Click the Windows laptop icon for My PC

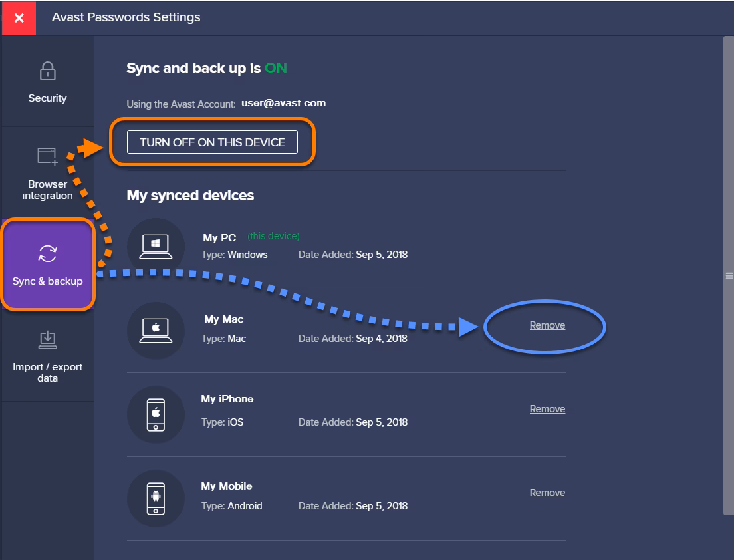click(x=156, y=247)
